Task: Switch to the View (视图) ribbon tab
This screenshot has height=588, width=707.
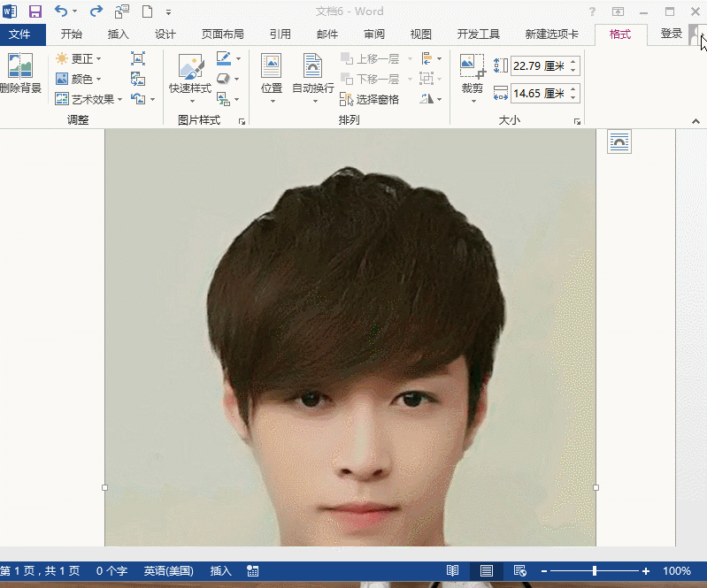Action: [x=420, y=34]
